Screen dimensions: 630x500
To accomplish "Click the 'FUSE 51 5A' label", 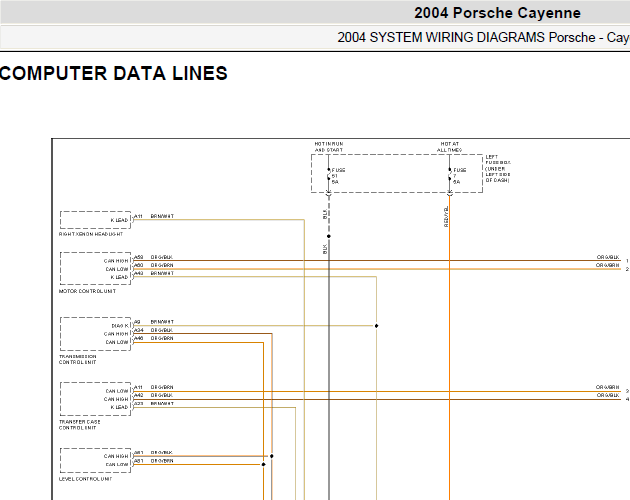I will pyautogui.click(x=338, y=176).
